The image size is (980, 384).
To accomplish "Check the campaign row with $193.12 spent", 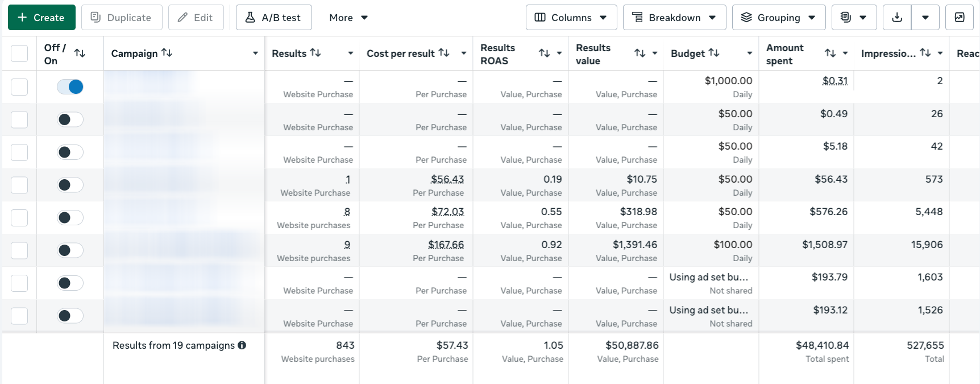I will coord(19,316).
